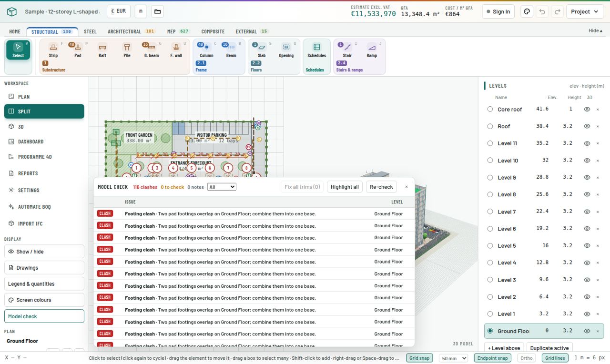Toggle Grid snap in the status bar
610x364 pixels.
coord(420,358)
